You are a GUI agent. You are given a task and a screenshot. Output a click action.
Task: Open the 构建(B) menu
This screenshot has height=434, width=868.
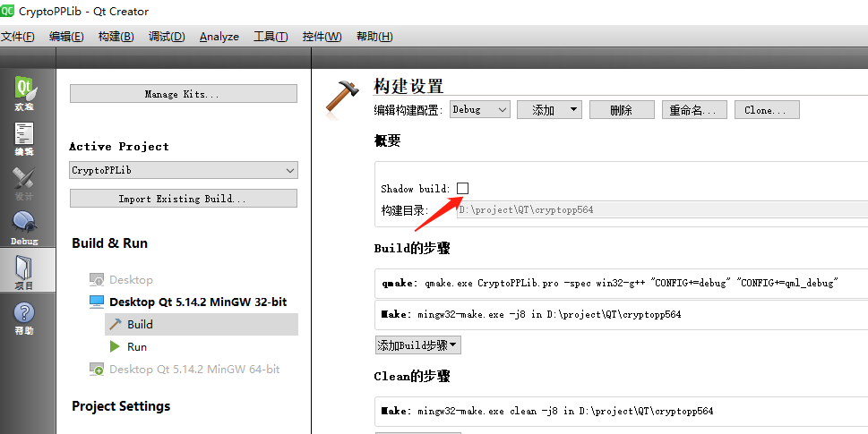[x=116, y=37]
